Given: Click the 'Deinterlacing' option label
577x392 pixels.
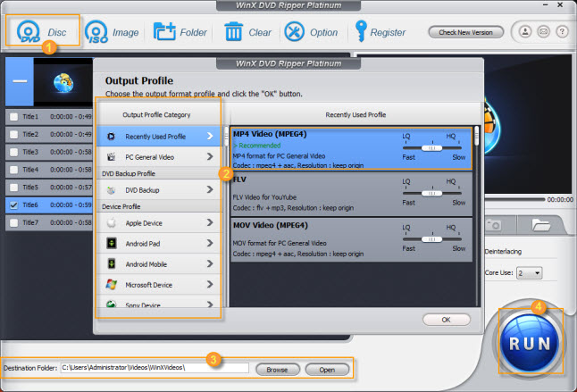Looking at the screenshot, I should coord(503,252).
